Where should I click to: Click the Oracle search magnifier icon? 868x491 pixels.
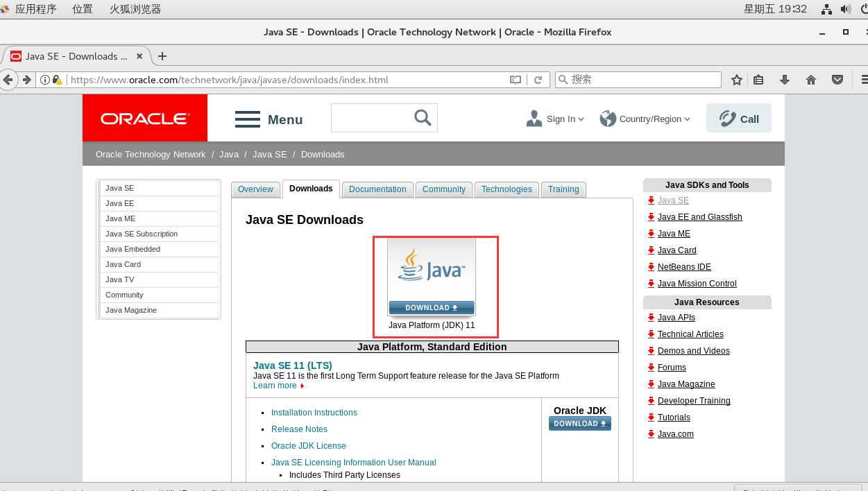pos(423,117)
